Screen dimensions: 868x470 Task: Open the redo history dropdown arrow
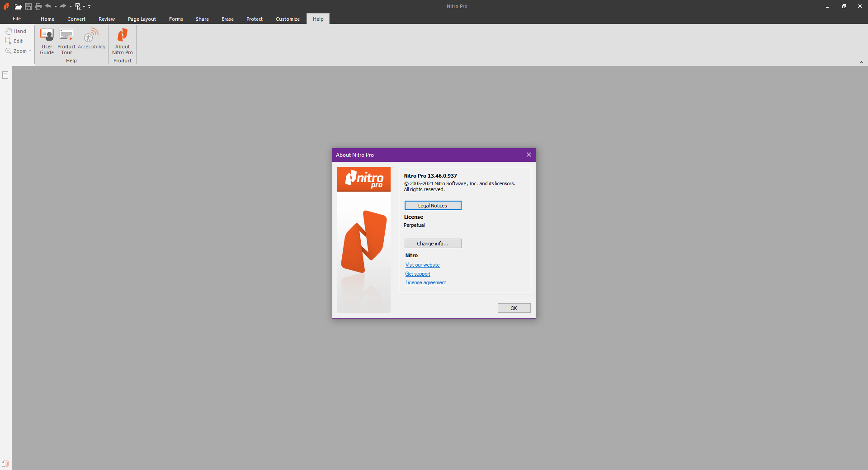click(71, 6)
